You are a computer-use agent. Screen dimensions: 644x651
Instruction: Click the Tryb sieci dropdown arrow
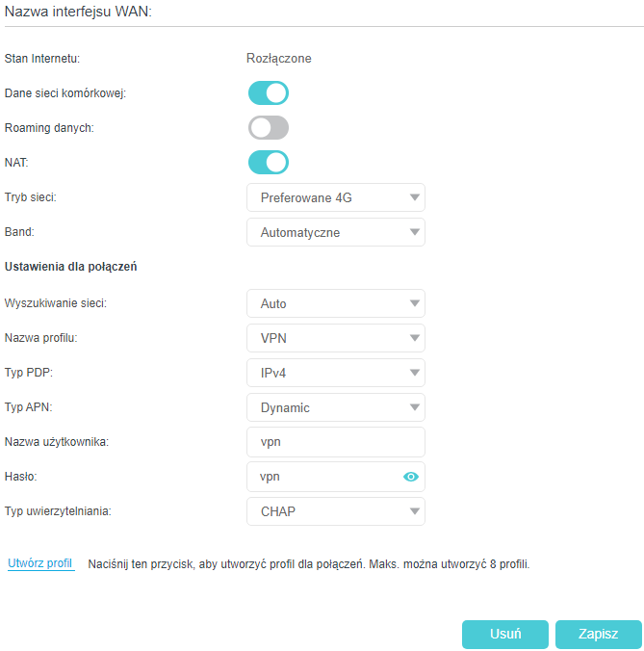(414, 198)
